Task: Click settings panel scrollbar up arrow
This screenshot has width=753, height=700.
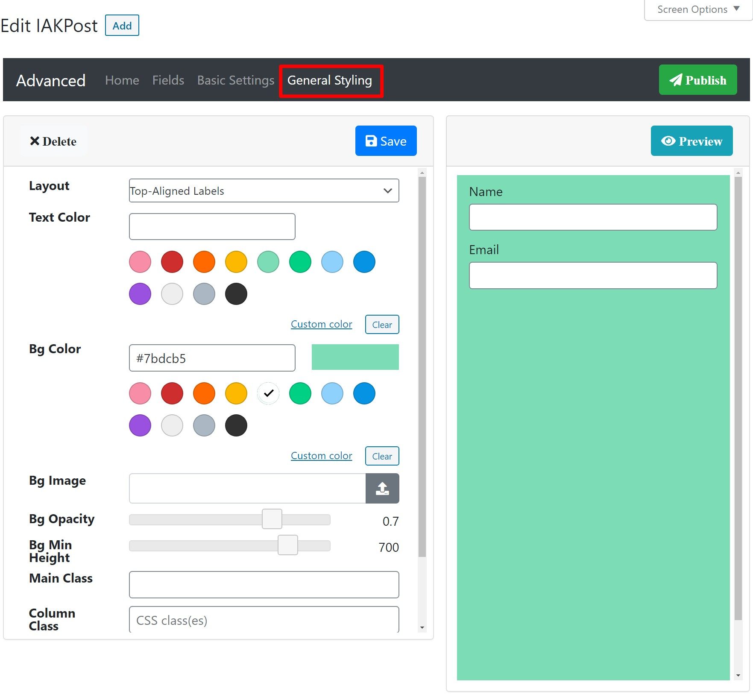Action: pos(422,173)
